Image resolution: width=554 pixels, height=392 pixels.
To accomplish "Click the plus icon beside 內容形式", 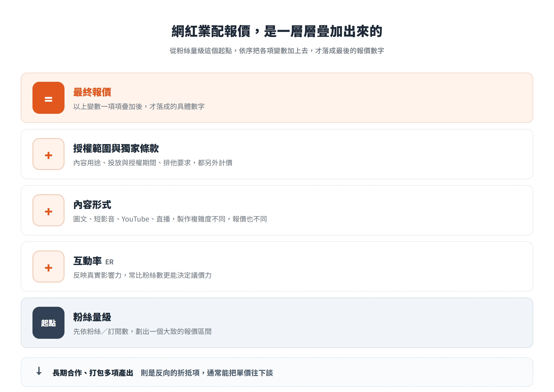I will 48,210.
